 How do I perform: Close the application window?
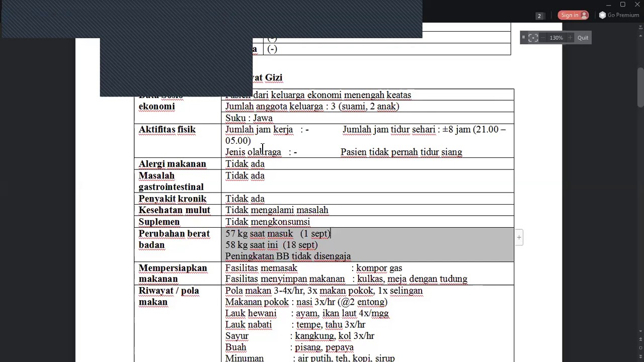tap(636, 5)
